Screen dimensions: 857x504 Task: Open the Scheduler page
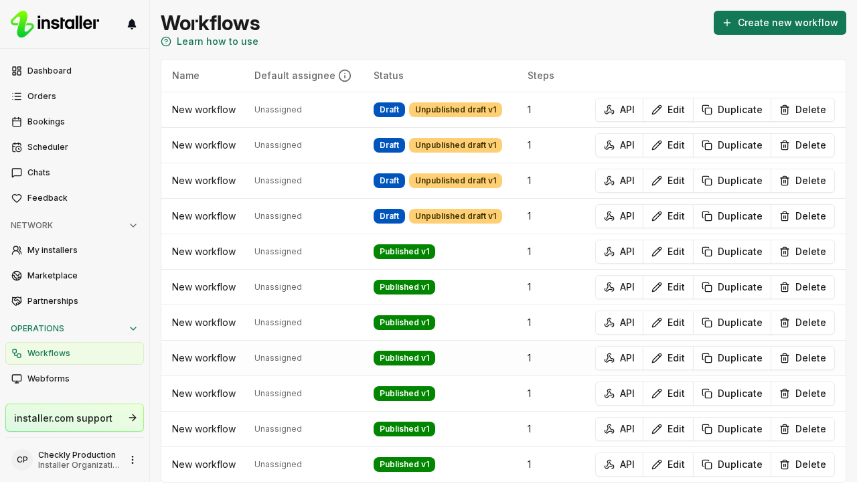pos(74,147)
